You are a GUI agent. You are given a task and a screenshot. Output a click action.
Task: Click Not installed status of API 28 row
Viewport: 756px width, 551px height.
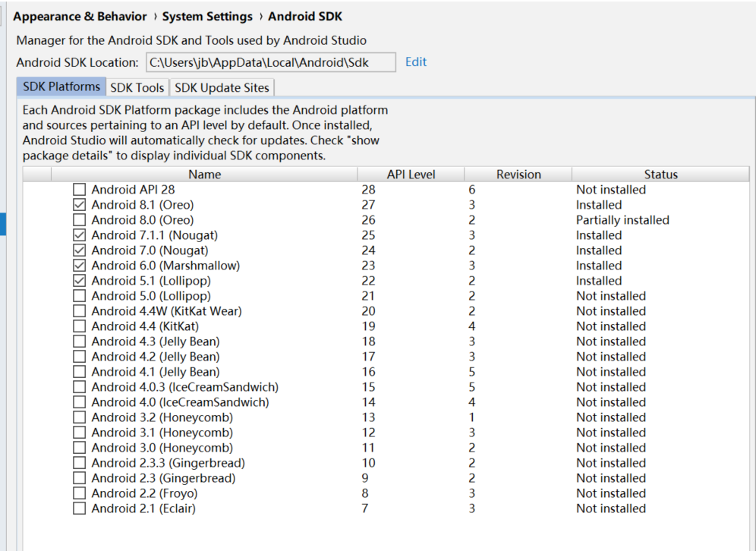611,190
